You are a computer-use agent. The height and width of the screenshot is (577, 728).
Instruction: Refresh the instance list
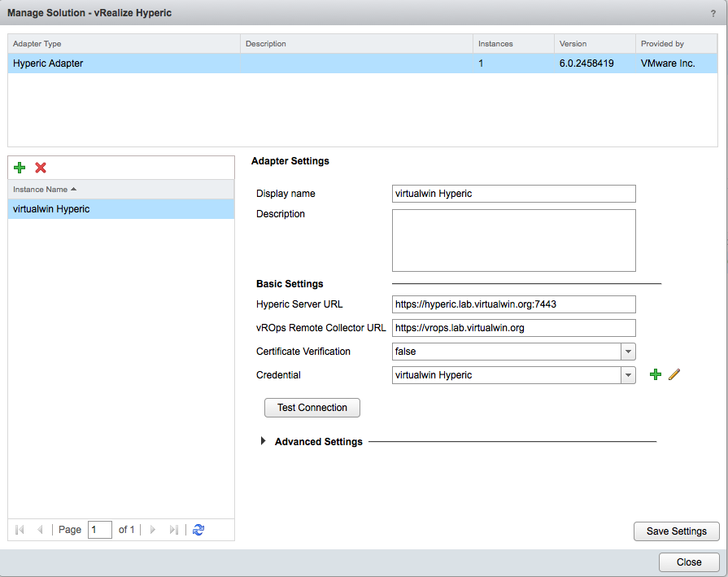[198, 530]
